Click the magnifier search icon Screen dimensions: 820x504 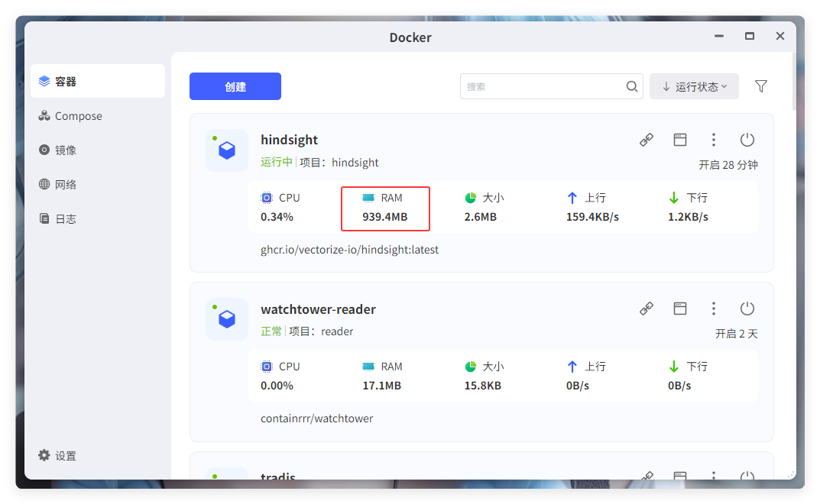(x=632, y=86)
